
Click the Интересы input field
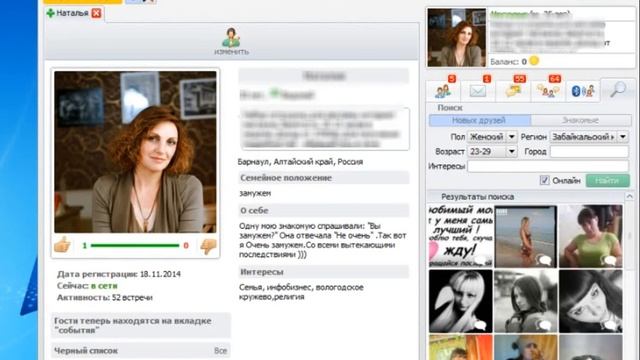point(548,166)
